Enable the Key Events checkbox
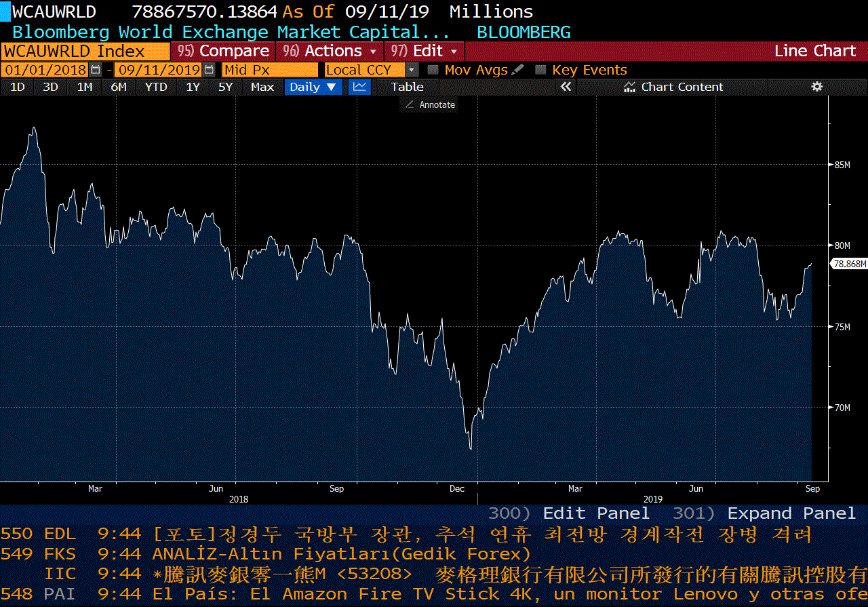This screenshot has width=868, height=607. pos(540,70)
